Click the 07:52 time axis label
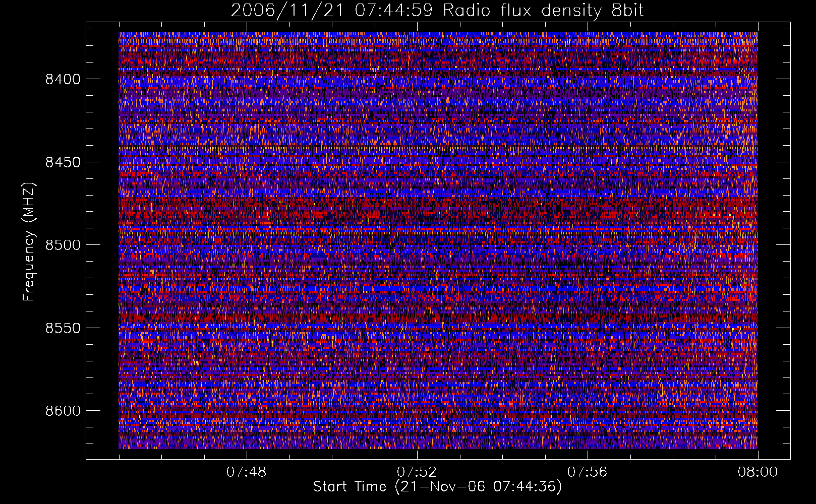Image resolution: width=816 pixels, height=504 pixels. (417, 472)
